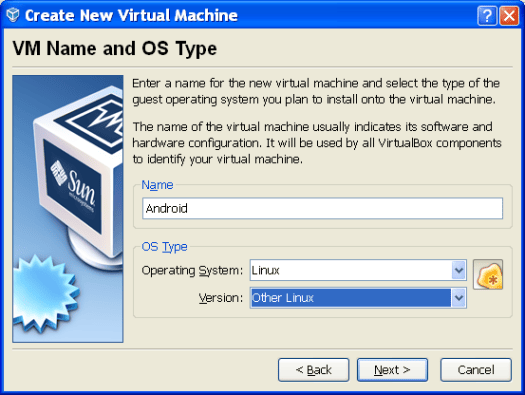Proceed with the Next button

392,370
